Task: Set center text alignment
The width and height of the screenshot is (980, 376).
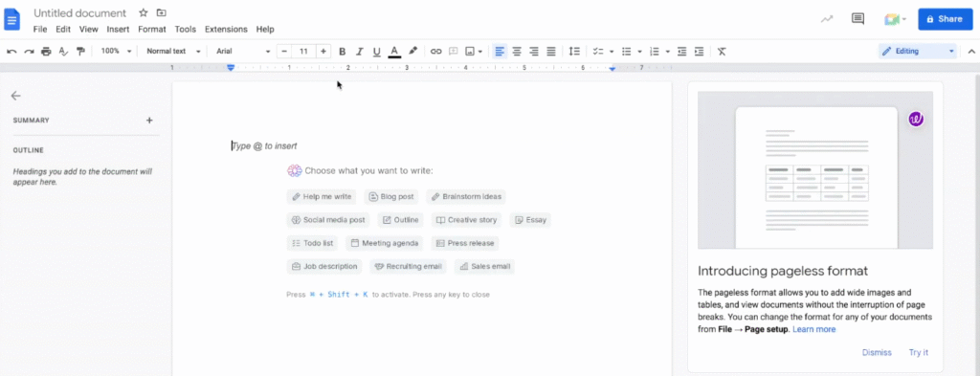Action: (517, 52)
